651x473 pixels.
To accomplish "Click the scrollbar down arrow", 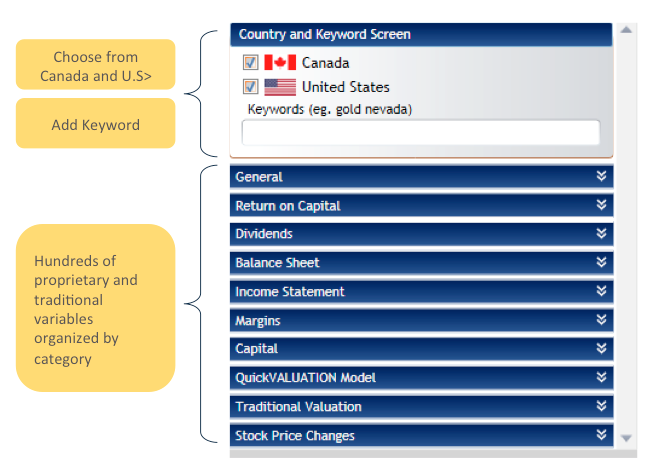I will pyautogui.click(x=626, y=438).
